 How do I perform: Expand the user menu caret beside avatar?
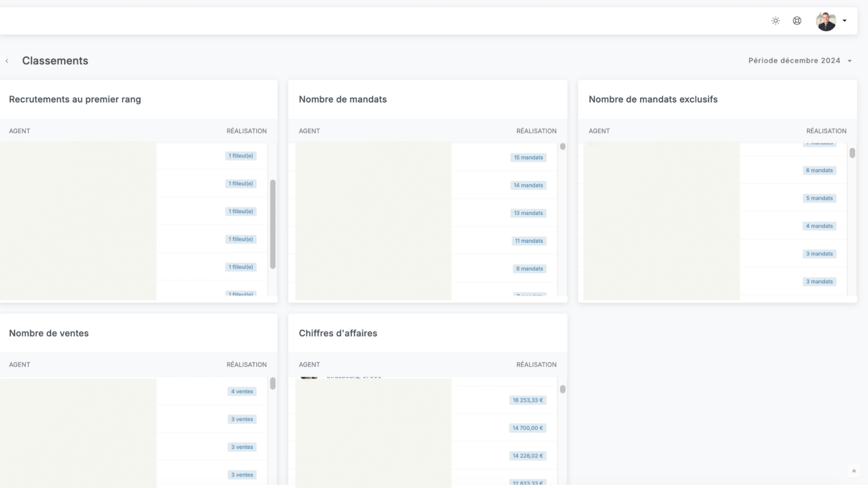pos(845,21)
